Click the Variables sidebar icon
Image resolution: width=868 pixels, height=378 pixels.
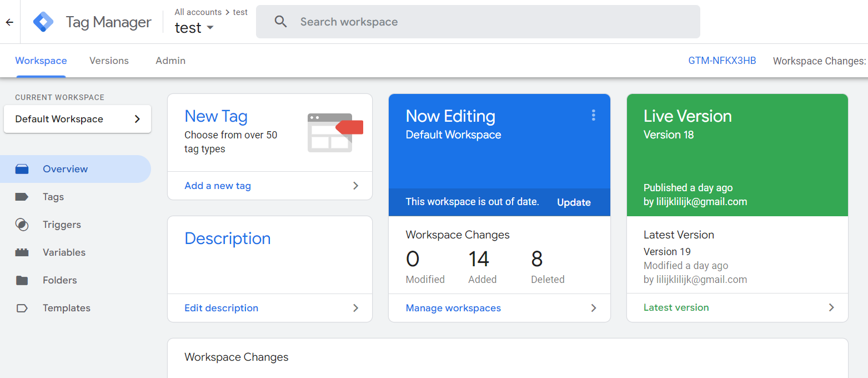(22, 252)
